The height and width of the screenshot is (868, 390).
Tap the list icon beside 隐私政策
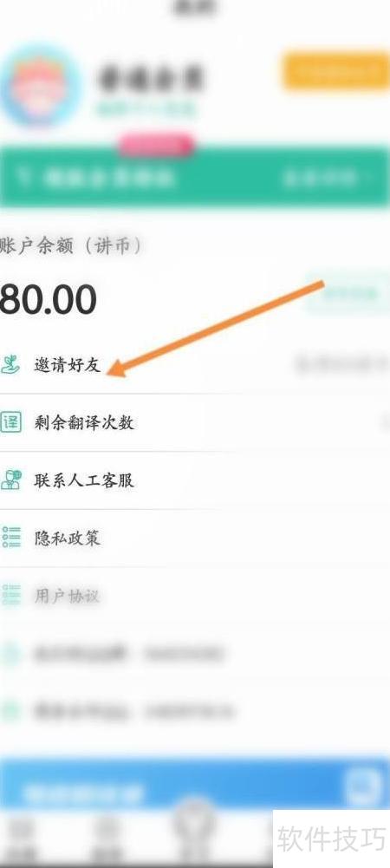[x=10, y=538]
